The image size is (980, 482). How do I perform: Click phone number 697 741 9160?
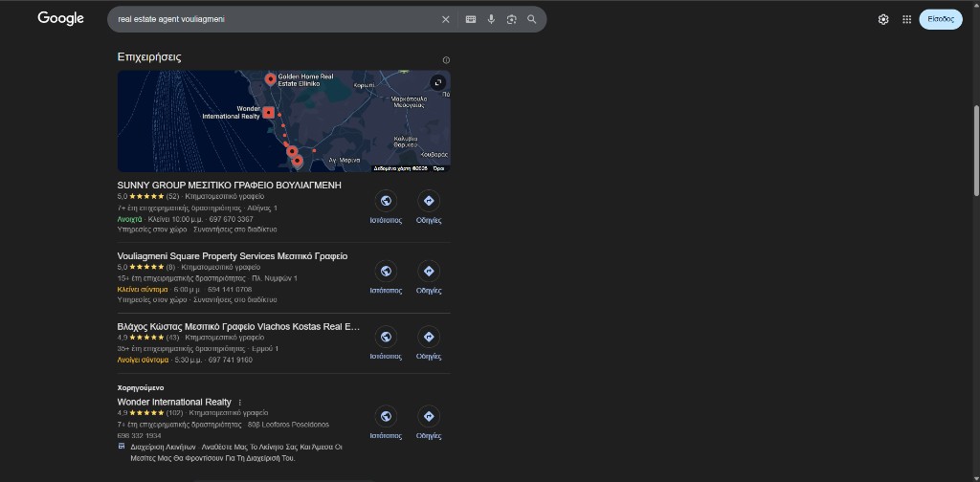(231, 361)
